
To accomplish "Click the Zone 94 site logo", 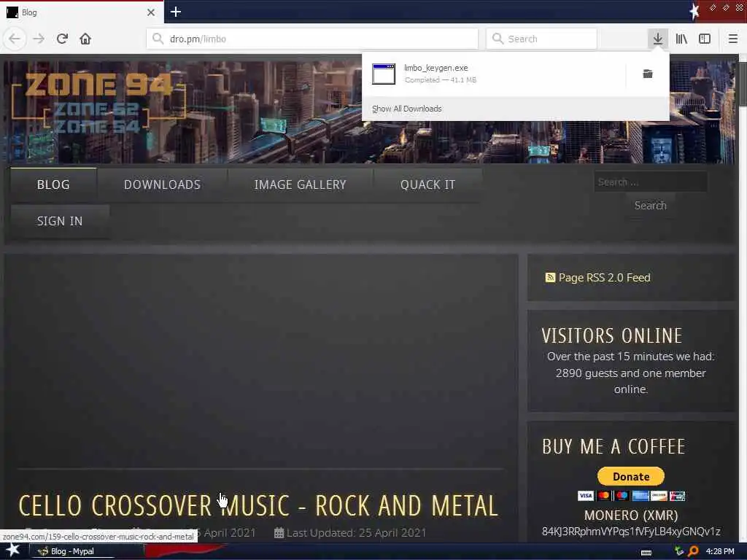I will click(x=98, y=104).
